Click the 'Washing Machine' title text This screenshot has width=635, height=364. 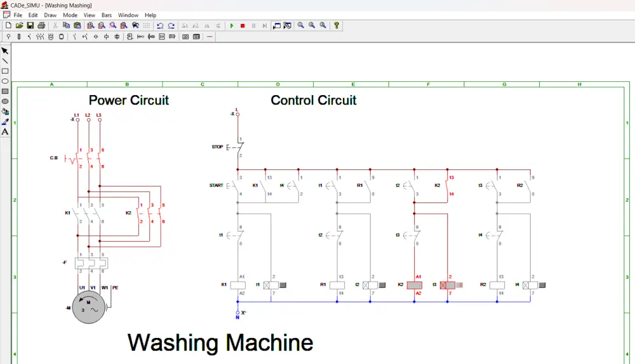point(220,343)
